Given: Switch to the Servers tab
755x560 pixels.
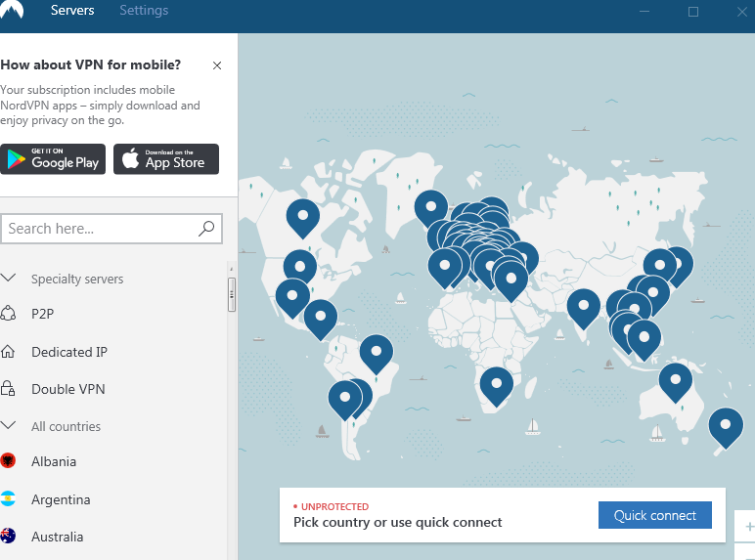Looking at the screenshot, I should coord(72,10).
